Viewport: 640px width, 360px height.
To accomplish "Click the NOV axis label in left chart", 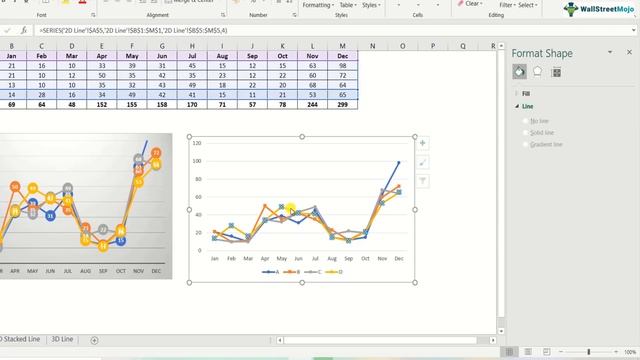I will click(138, 271).
